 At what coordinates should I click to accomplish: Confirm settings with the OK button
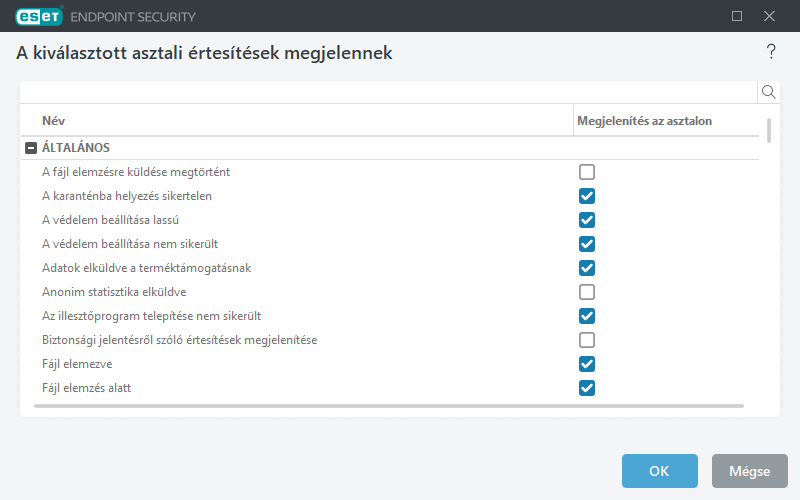659,471
